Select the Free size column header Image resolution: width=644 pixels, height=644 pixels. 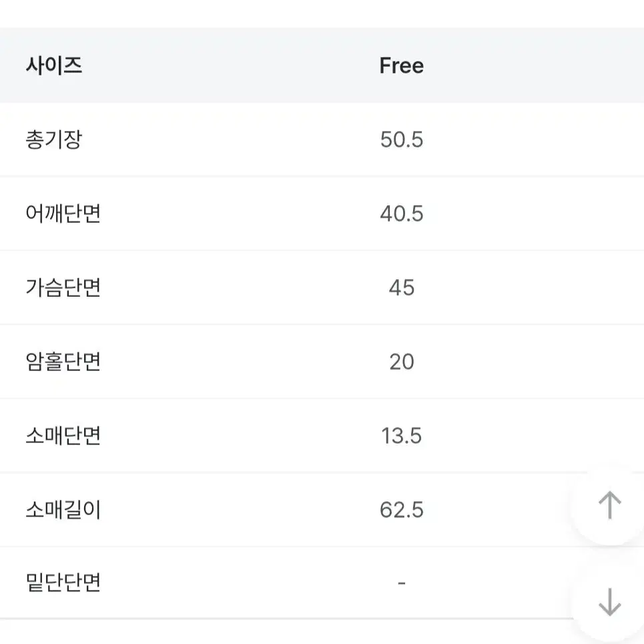(401, 65)
